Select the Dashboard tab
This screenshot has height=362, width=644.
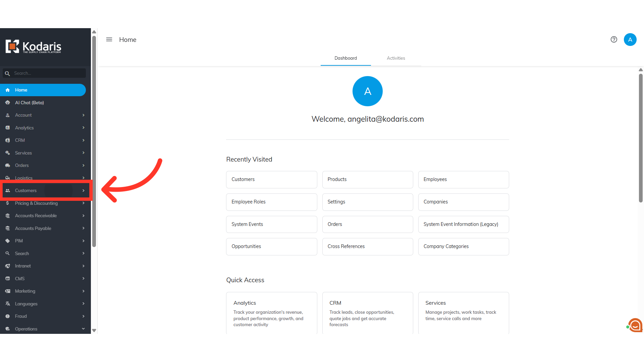345,58
